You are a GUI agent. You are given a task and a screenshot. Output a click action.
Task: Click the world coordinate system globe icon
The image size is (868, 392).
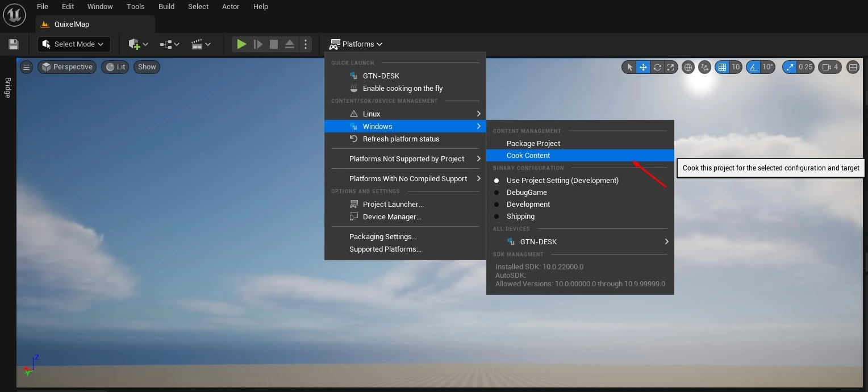[x=688, y=67]
